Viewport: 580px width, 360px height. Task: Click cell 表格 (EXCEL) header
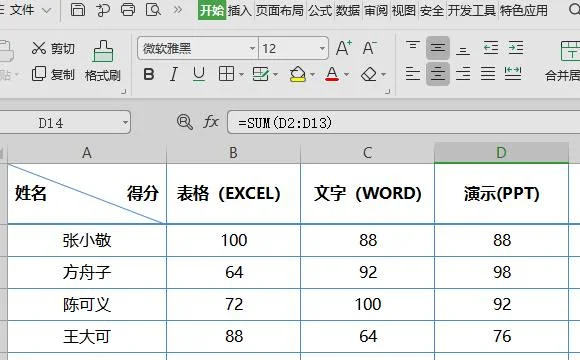click(x=233, y=193)
